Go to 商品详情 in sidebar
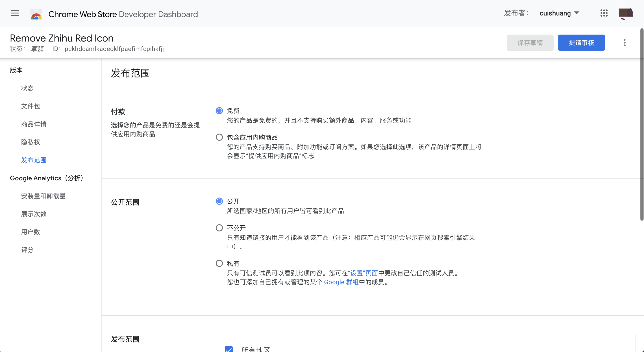The width and height of the screenshot is (644, 352). click(34, 124)
